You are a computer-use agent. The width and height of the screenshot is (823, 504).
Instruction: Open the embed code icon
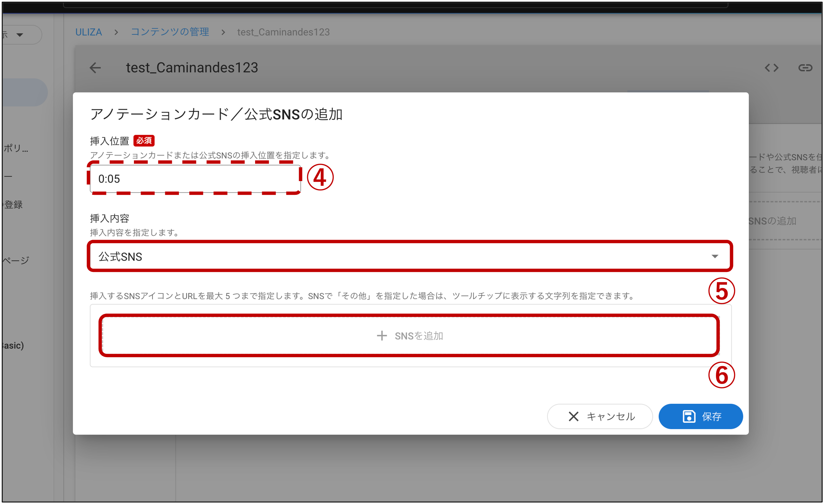coord(771,68)
